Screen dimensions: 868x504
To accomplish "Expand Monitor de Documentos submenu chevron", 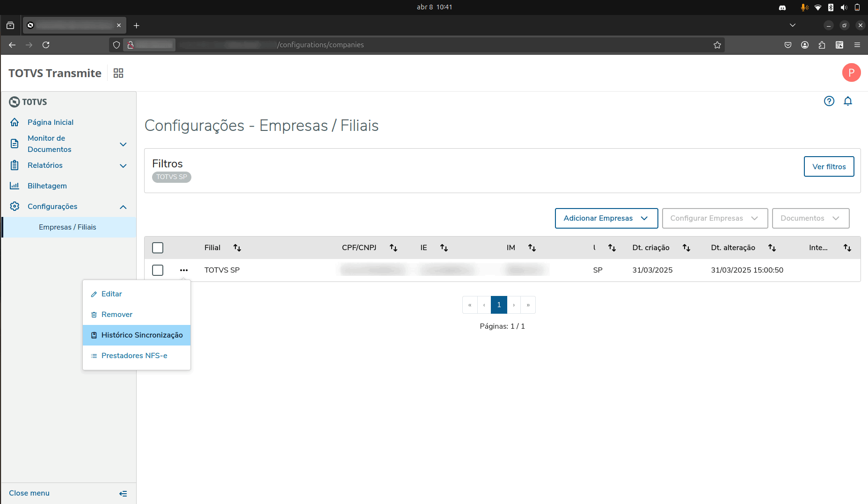I will (x=123, y=144).
